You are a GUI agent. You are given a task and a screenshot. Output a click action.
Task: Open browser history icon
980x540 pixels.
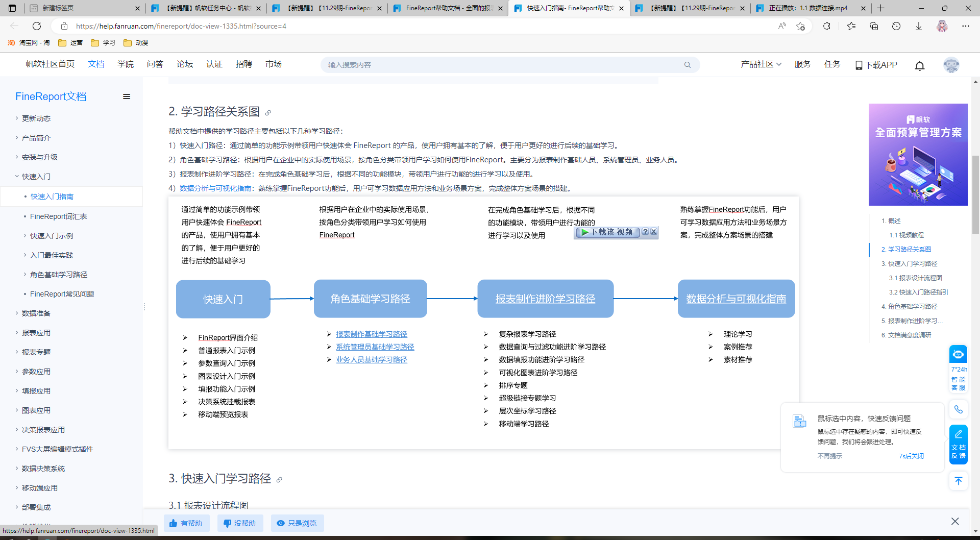tap(896, 26)
